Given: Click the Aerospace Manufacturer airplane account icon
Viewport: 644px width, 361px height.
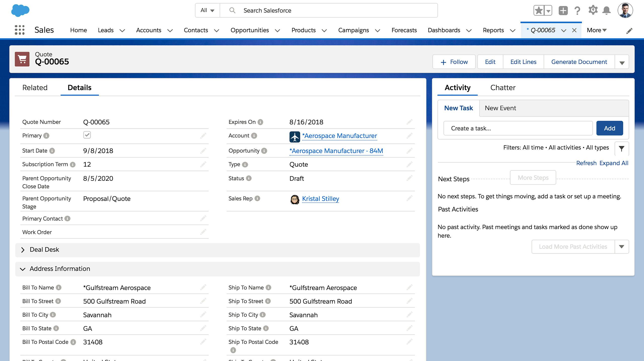Looking at the screenshot, I should click(x=295, y=137).
